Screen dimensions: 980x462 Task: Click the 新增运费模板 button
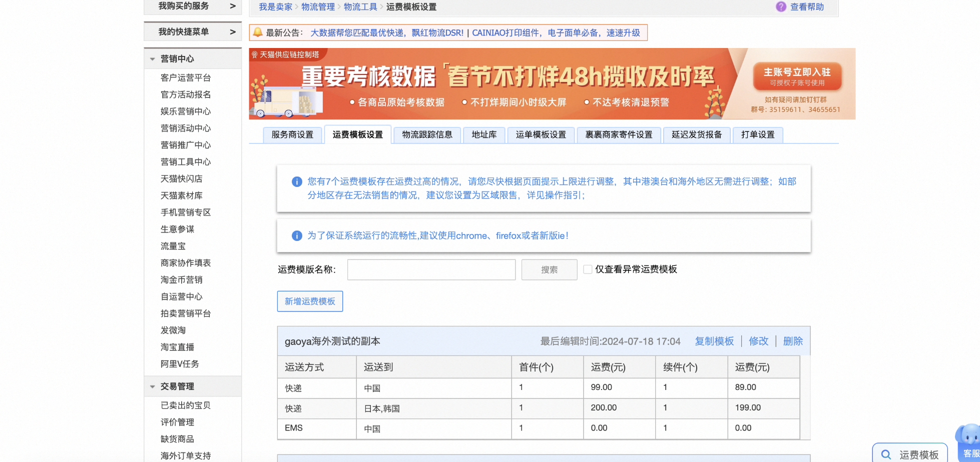[310, 301]
